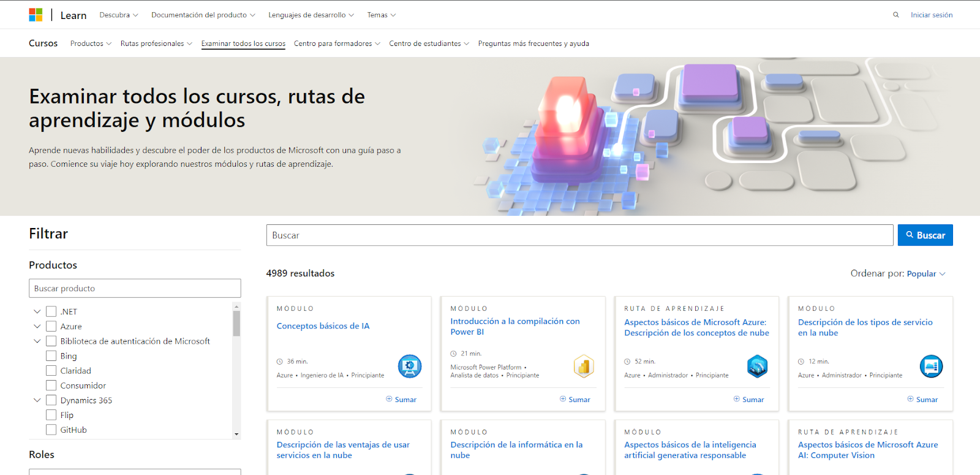980x475 pixels.
Task: Open the Ordenar por Popular dropdown
Action: 926,273
